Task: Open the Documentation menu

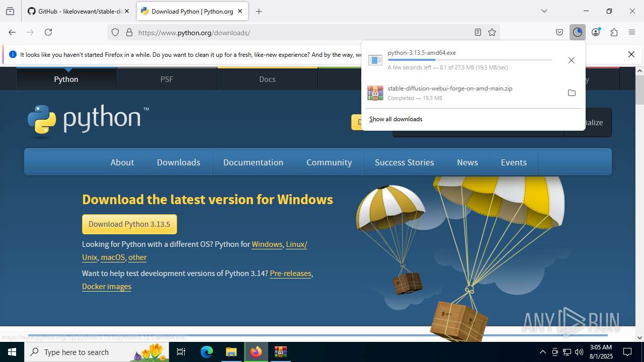Action: click(x=253, y=162)
